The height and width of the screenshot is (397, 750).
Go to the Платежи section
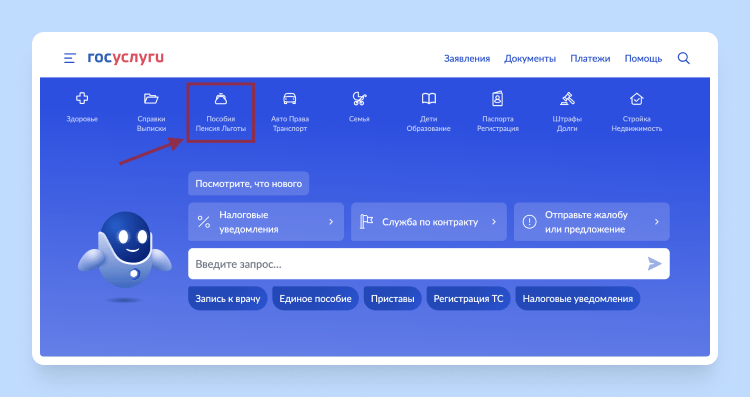590,58
